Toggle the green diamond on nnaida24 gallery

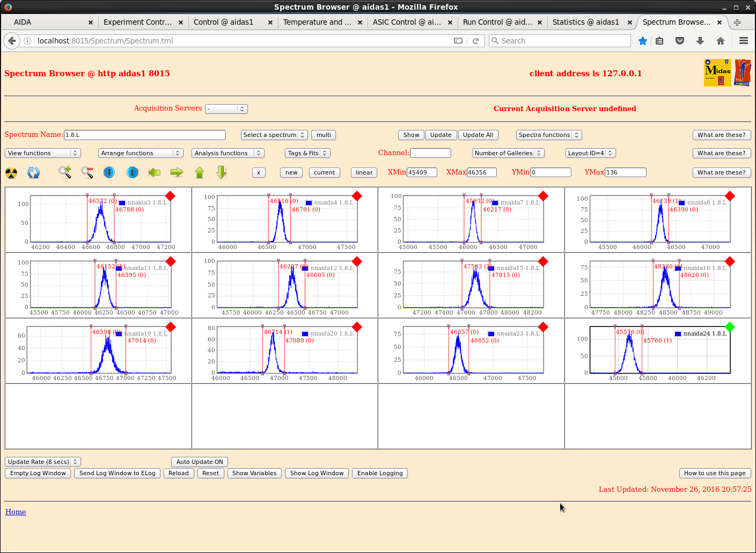[729, 327]
